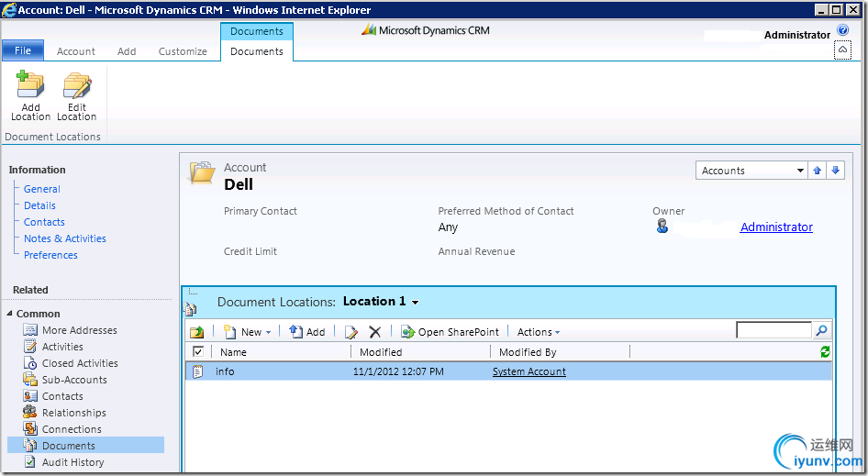
Task: Click the info document file icon
Action: tap(197, 371)
